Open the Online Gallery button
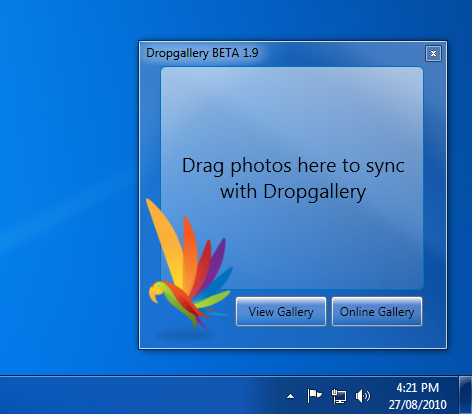Image resolution: width=472 pixels, height=414 pixels. (377, 312)
